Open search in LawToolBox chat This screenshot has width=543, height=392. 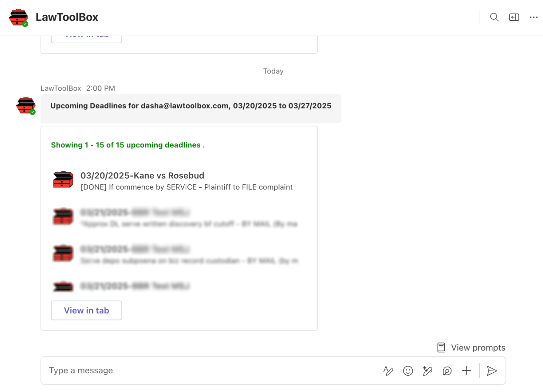point(494,17)
